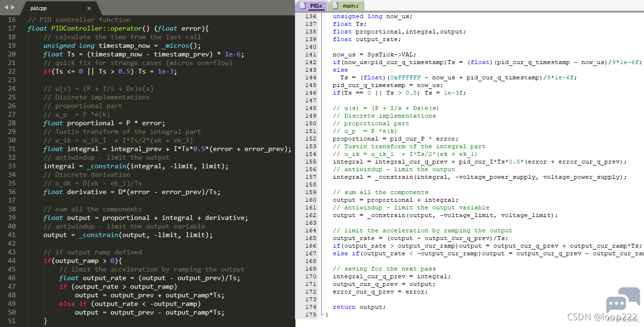Viewport: 644px width, 327px height.
Task: Click 'if(Ts == 0 || Ts > 0.5)' in PID.c
Action: (399, 93)
